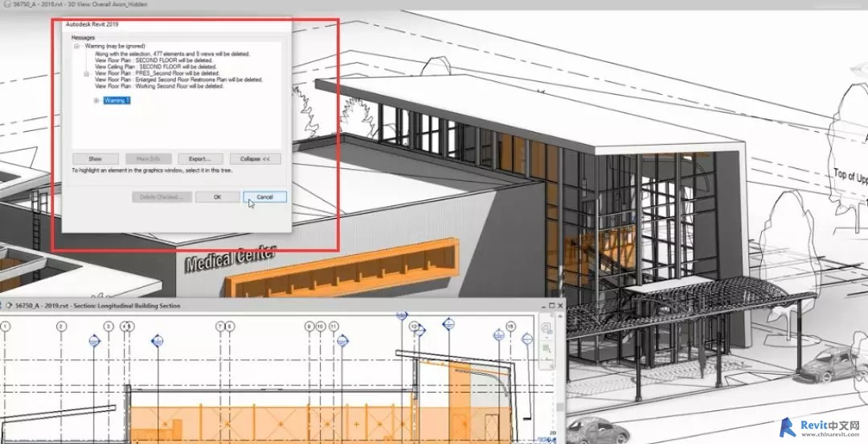Click the view icon in the section window title bar
The image size is (868, 444).
click(x=8, y=306)
